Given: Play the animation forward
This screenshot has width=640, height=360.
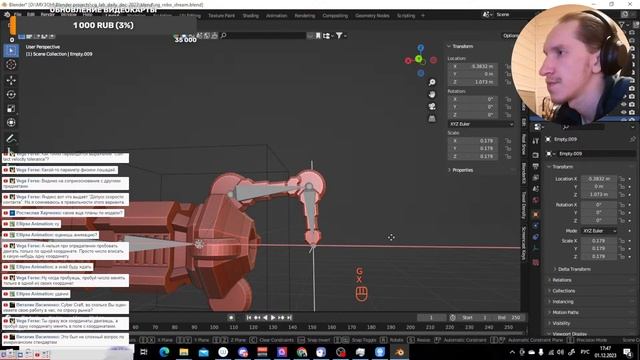Looking at the screenshot, I should (273, 318).
